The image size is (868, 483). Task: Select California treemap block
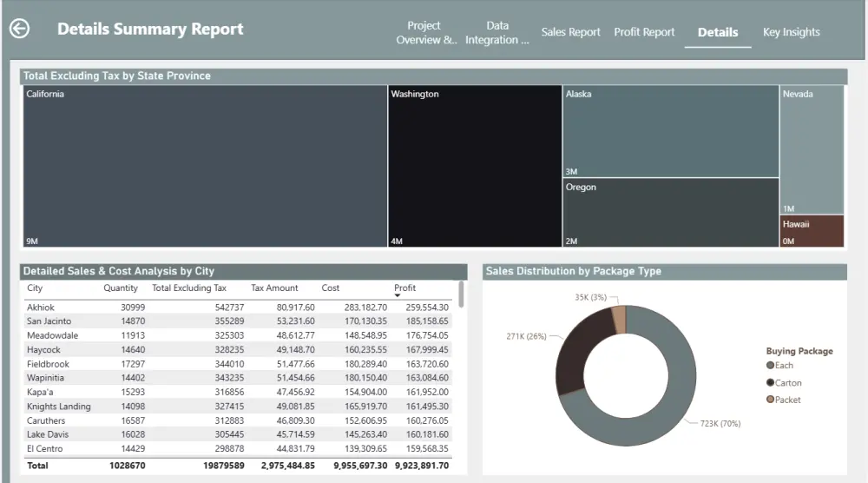click(205, 166)
